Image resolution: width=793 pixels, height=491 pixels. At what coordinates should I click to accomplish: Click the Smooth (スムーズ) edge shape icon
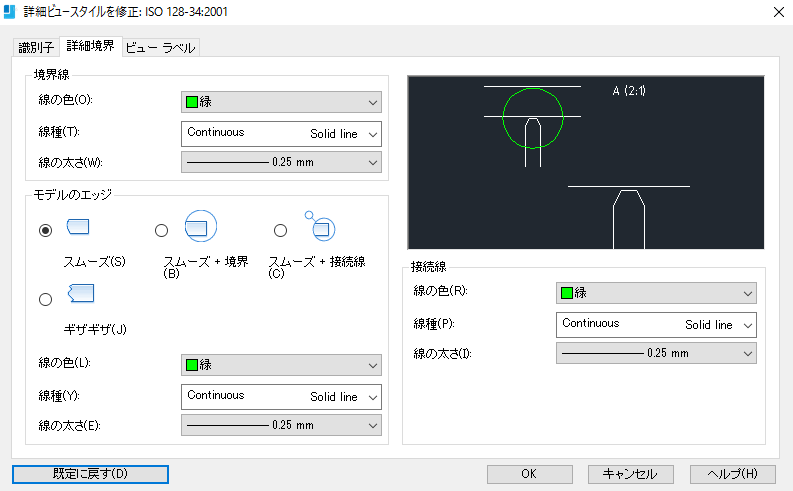coord(78,227)
